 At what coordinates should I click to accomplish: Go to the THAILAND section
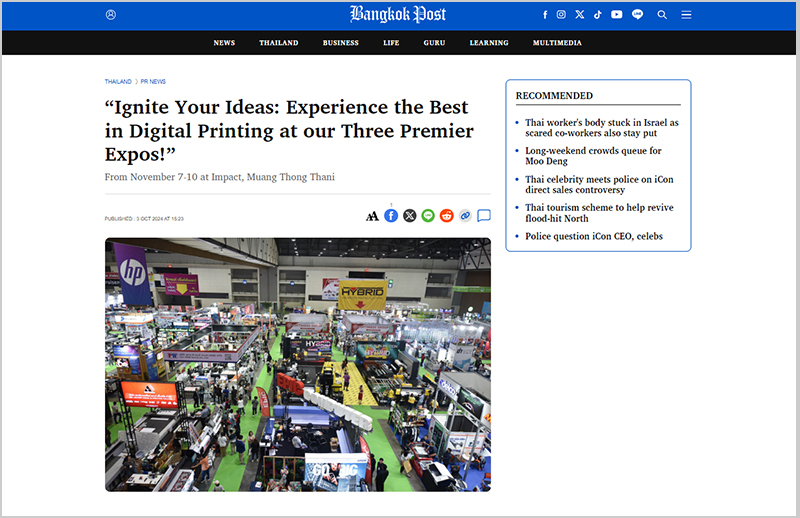(279, 43)
